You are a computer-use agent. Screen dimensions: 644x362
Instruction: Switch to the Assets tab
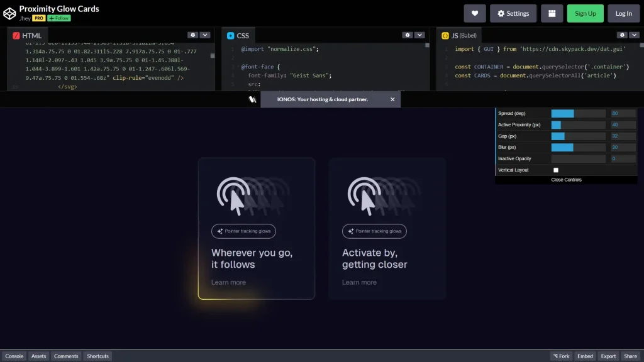click(x=38, y=356)
